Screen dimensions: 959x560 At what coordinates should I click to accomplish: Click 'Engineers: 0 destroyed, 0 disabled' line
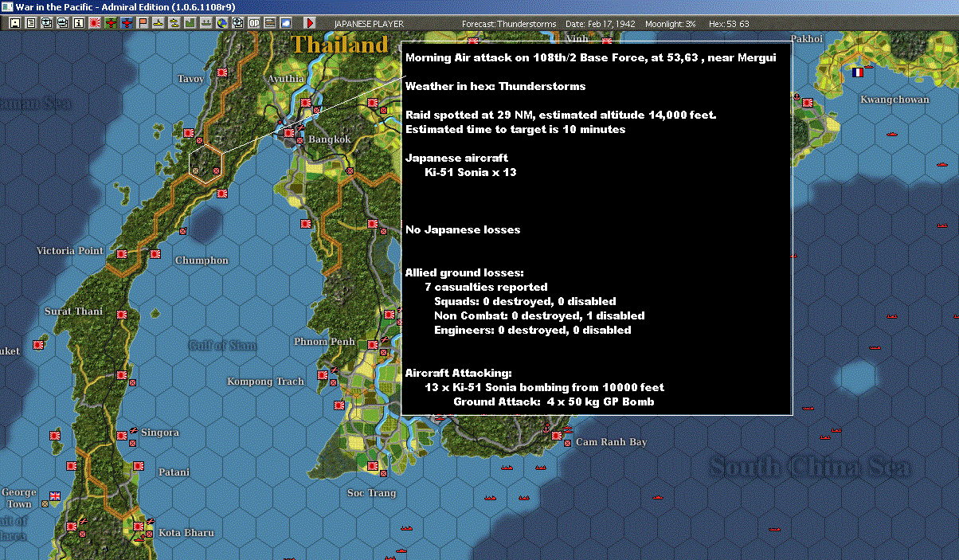click(533, 330)
